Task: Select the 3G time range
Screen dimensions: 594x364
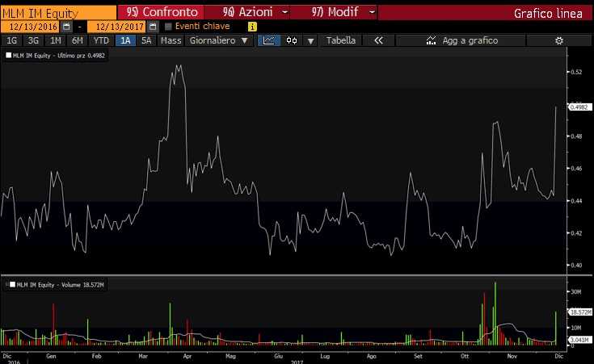Action: point(33,40)
